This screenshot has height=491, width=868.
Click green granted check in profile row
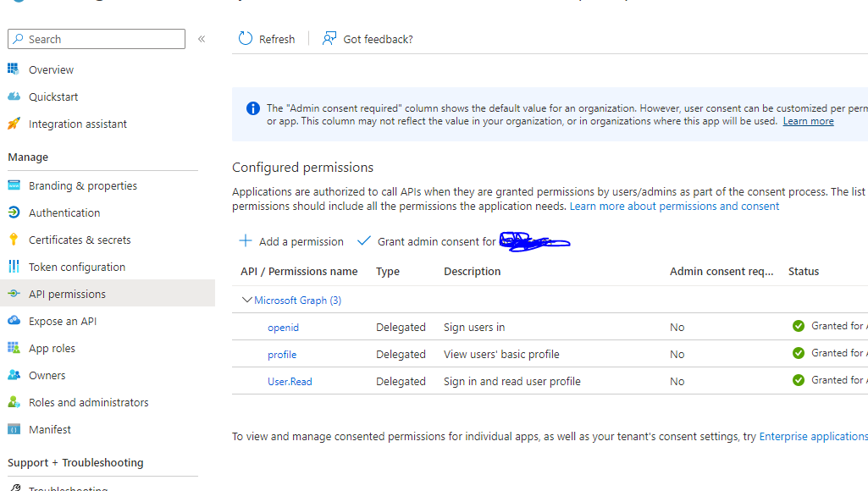(x=799, y=353)
